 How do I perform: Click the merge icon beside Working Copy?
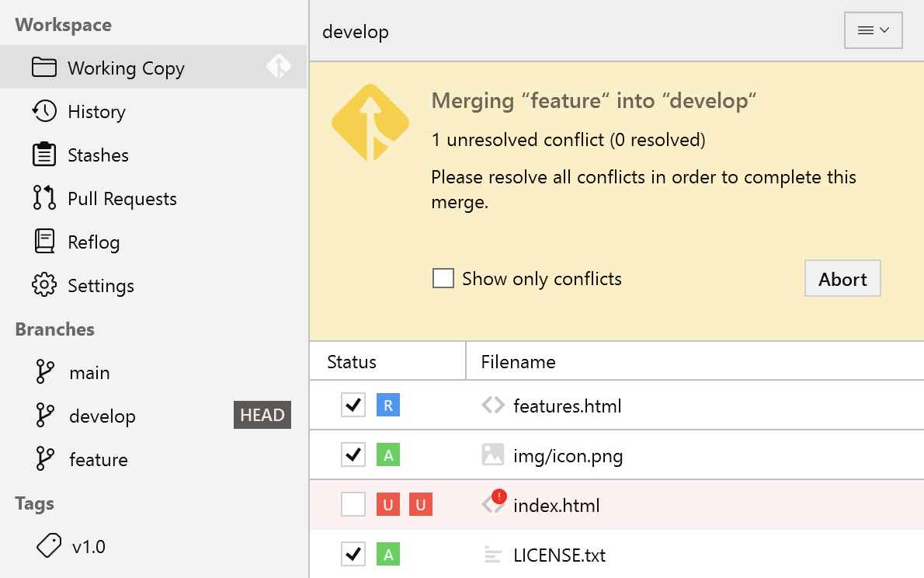pyautogui.click(x=278, y=67)
